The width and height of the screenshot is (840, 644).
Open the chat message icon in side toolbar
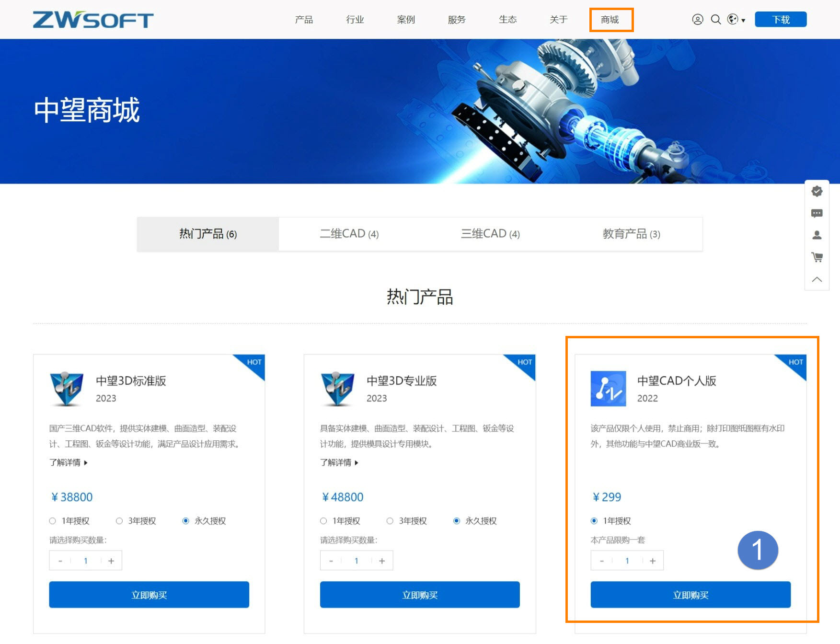point(817,213)
